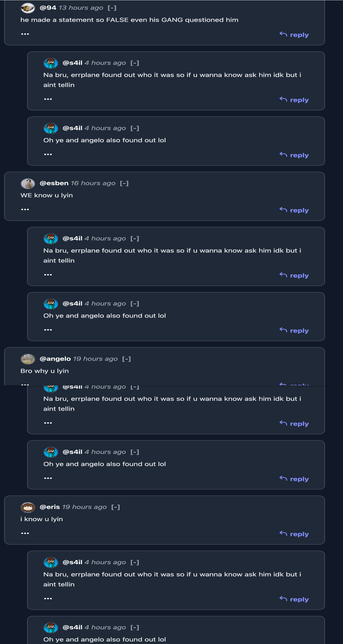This screenshot has width=343, height=644.
Task: Collapse s4il's "aint tellin" reply under @esben's comment
Action: click(135, 239)
